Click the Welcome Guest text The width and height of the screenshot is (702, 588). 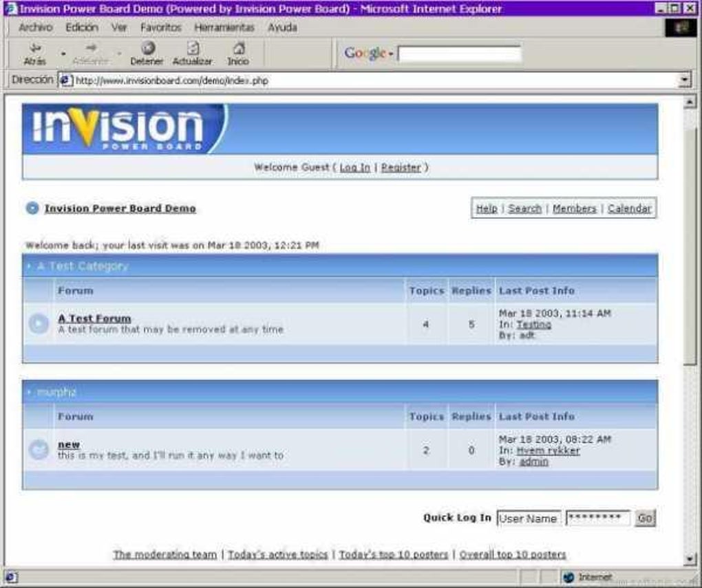click(291, 167)
